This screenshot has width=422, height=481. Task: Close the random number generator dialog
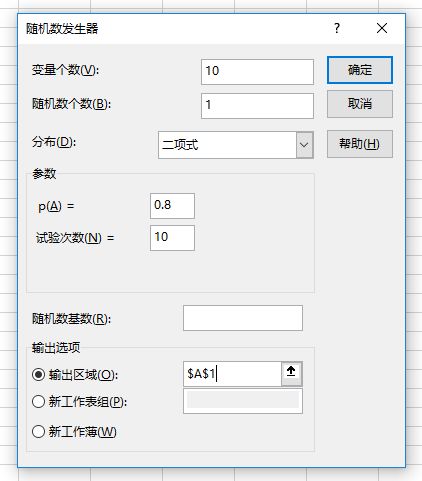point(382,28)
